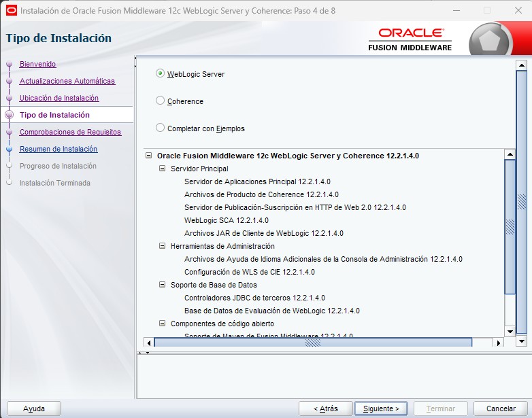Click the Resumen de Instalación step bullet

[x=10, y=149]
